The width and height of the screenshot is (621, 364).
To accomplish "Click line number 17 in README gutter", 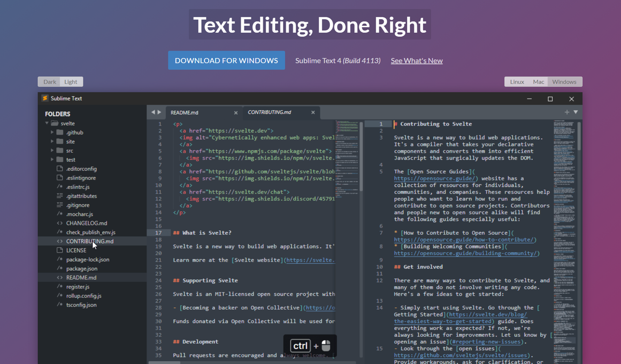I will coord(158,232).
